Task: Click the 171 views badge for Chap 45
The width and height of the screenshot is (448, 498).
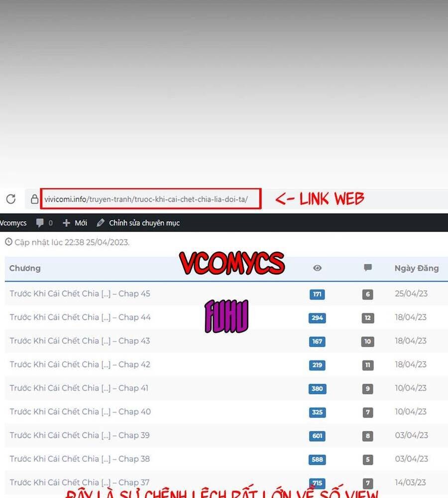Action: (x=317, y=294)
